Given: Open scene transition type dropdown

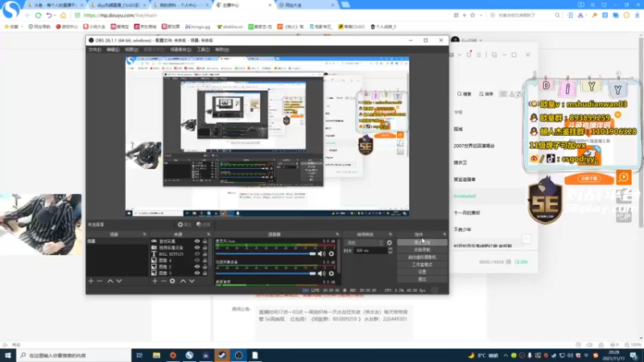Looking at the screenshot, I should [365, 243].
